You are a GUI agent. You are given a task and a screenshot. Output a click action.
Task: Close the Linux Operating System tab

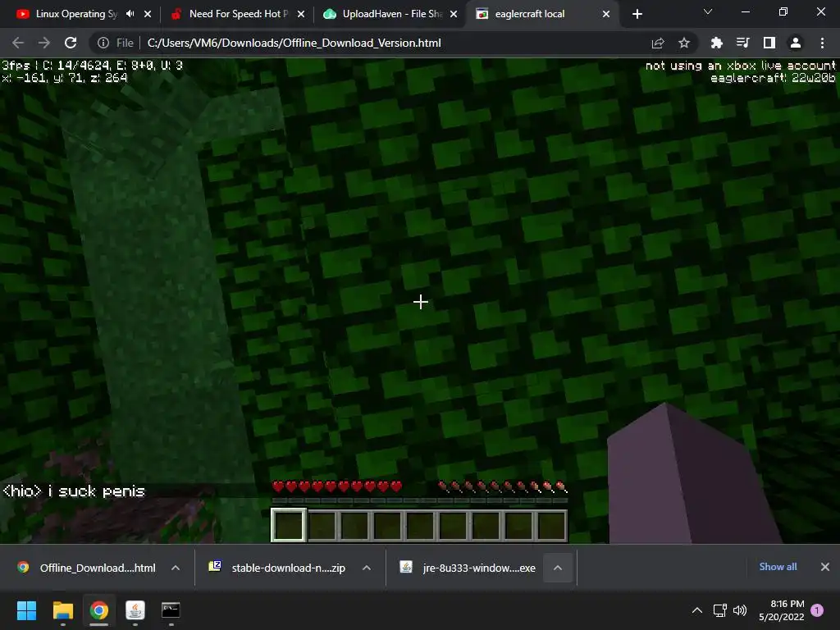click(x=148, y=14)
